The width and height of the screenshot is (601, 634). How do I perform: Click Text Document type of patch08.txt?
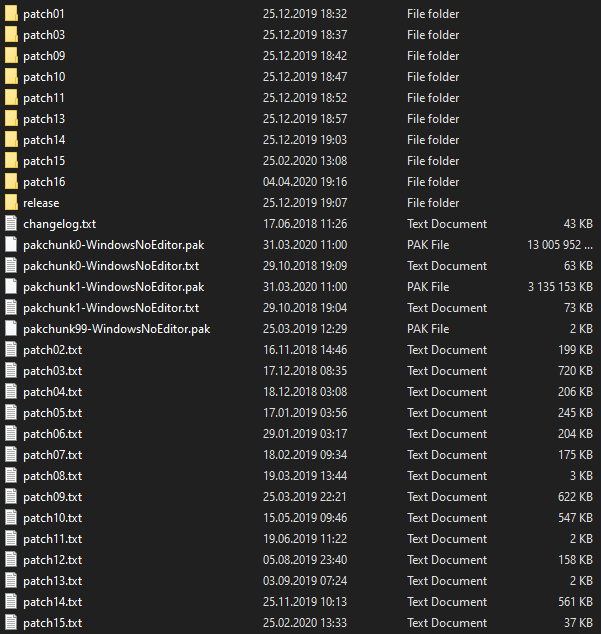447,476
